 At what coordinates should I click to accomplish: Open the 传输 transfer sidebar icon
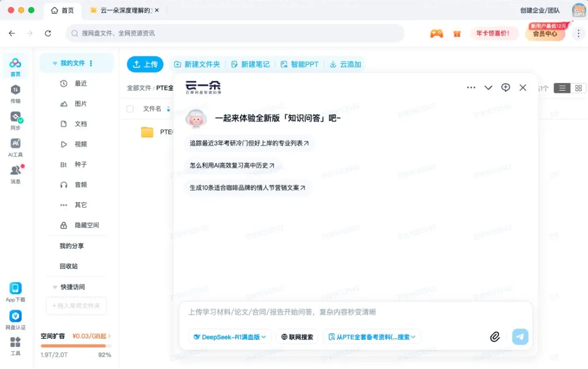tap(15, 94)
